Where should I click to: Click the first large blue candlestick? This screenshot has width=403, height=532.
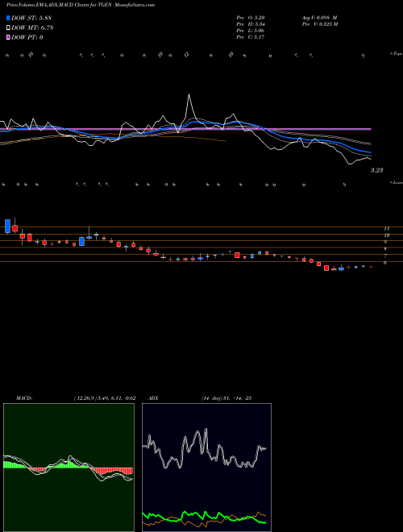pos(7,226)
